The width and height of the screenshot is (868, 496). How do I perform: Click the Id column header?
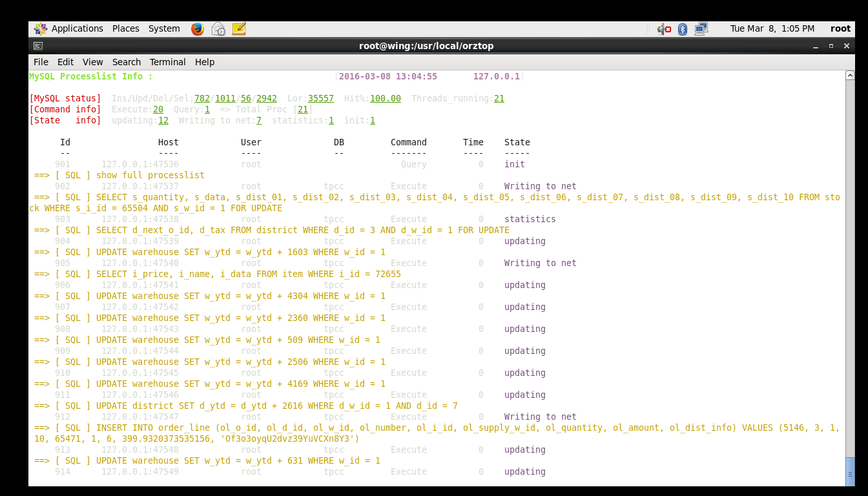click(65, 142)
